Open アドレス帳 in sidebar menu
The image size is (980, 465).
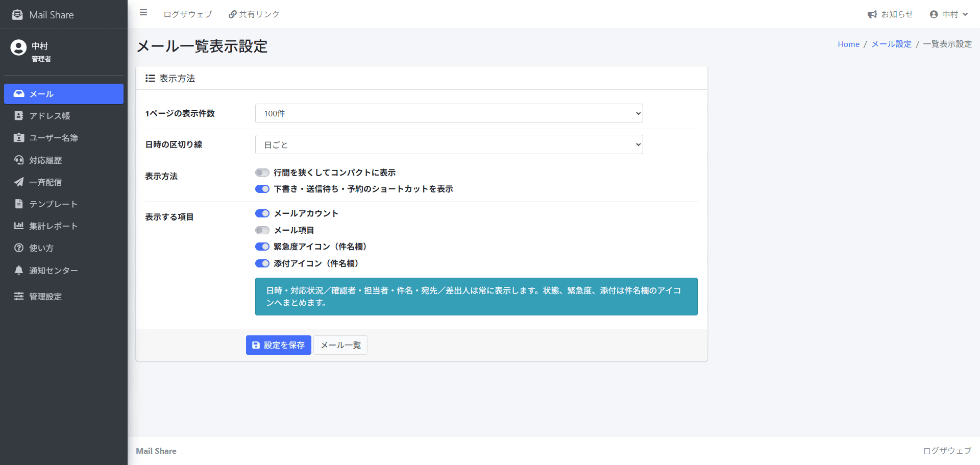click(64, 116)
